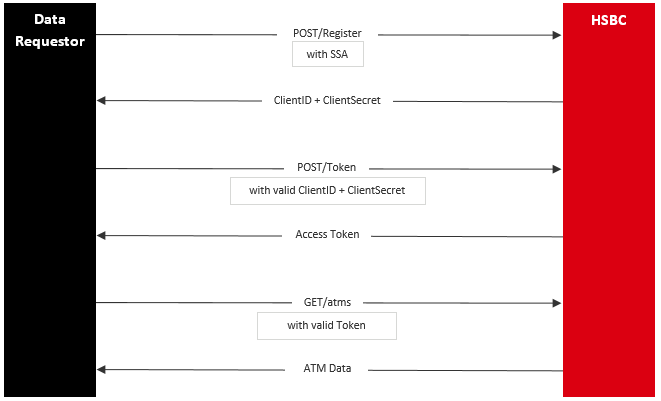The width and height of the screenshot is (661, 401).
Task: Click the HSBC heading text
Action: pyautogui.click(x=610, y=20)
